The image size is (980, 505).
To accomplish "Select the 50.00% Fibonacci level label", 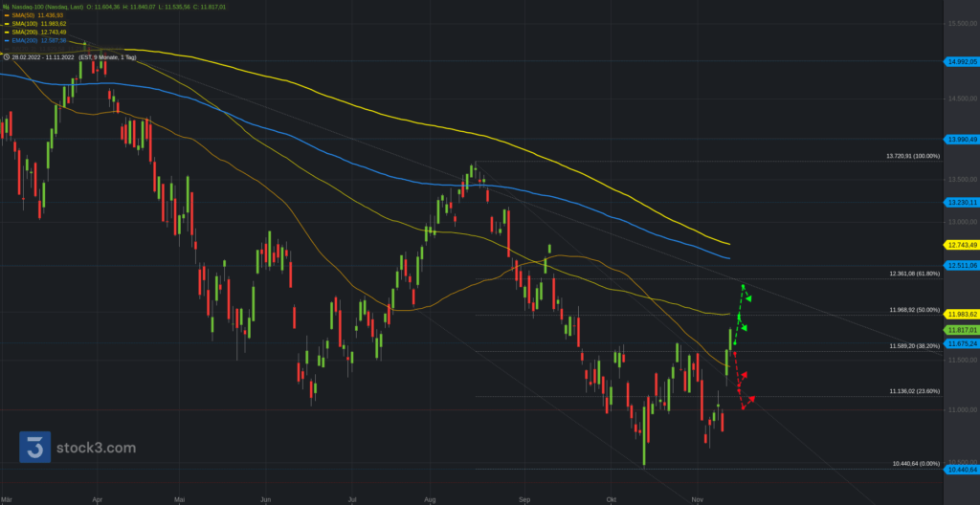I will click(914, 310).
